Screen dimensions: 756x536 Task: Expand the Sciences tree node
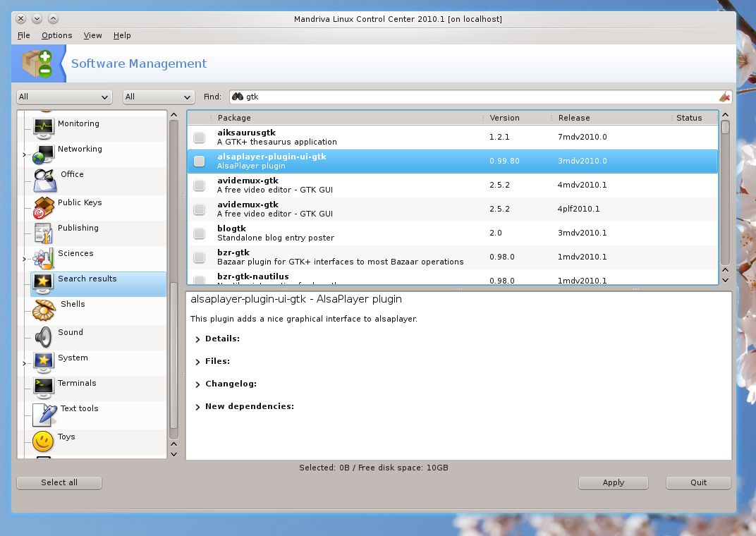coord(24,260)
